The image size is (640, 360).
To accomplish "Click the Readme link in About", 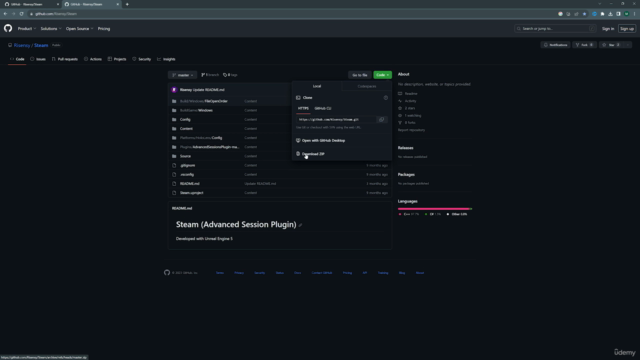I will tap(408, 93).
